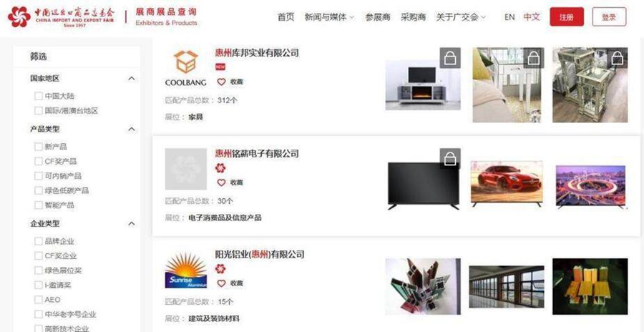Click the 登录 button
Viewport: 644px width, 332px height.
point(609,17)
